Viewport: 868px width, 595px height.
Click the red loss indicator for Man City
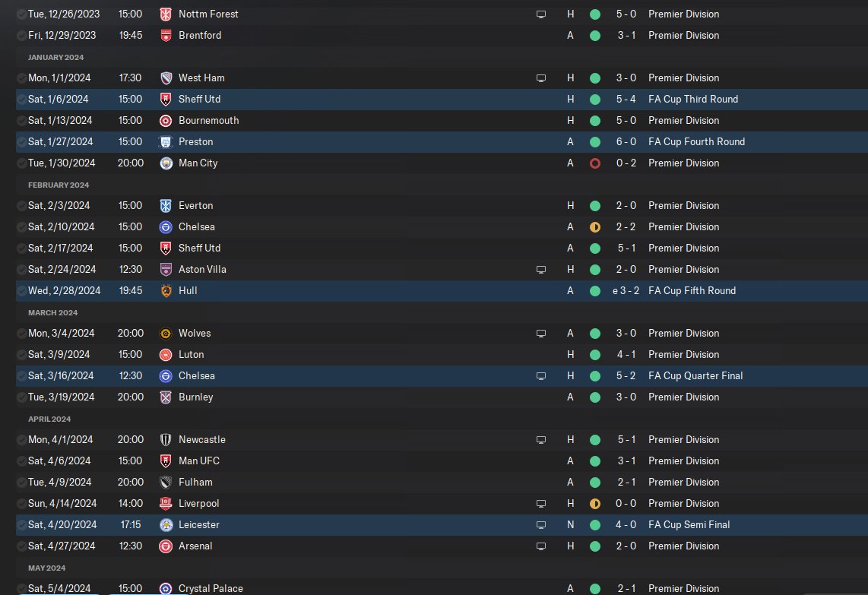pyautogui.click(x=595, y=163)
